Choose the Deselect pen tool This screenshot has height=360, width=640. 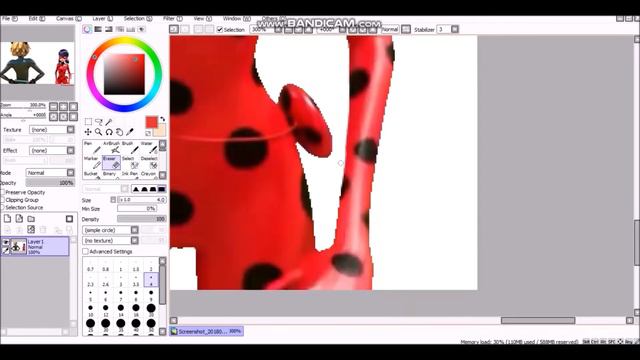pos(149,163)
